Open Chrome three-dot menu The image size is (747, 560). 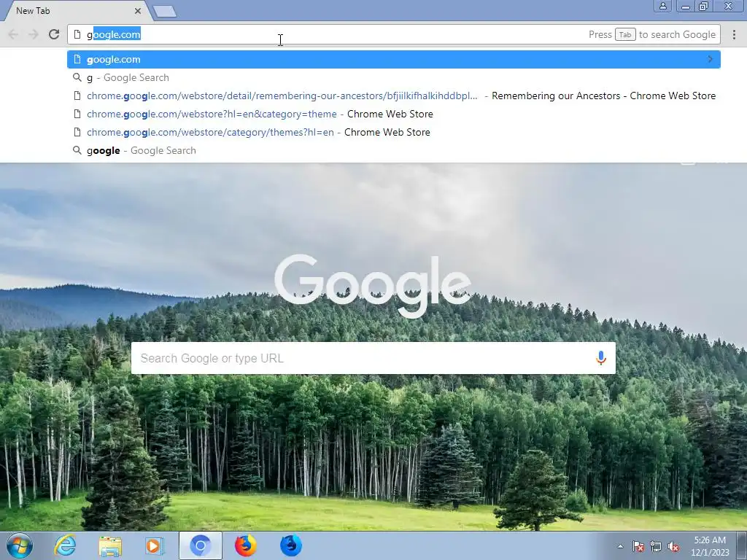coord(734,34)
